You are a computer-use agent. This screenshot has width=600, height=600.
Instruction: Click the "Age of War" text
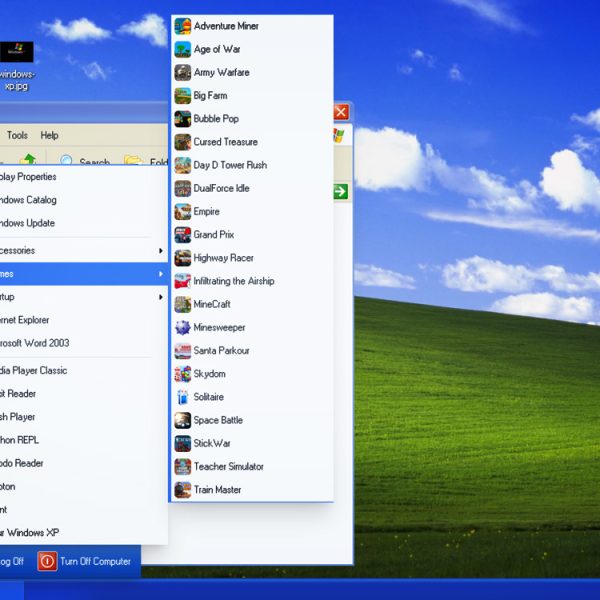(x=217, y=49)
